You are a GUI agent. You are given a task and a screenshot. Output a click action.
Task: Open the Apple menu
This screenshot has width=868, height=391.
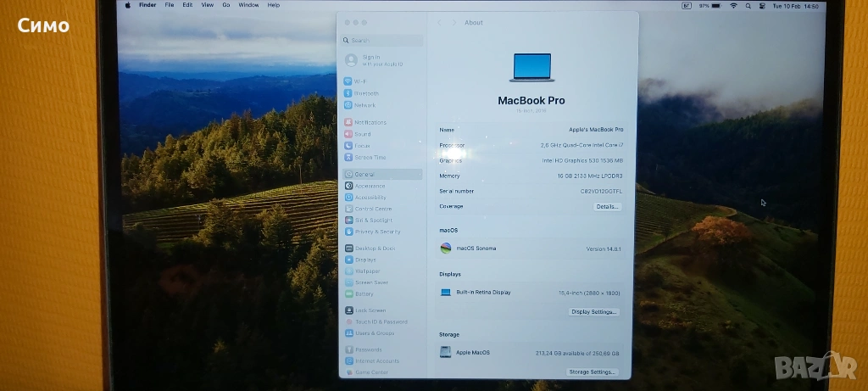[128, 5]
